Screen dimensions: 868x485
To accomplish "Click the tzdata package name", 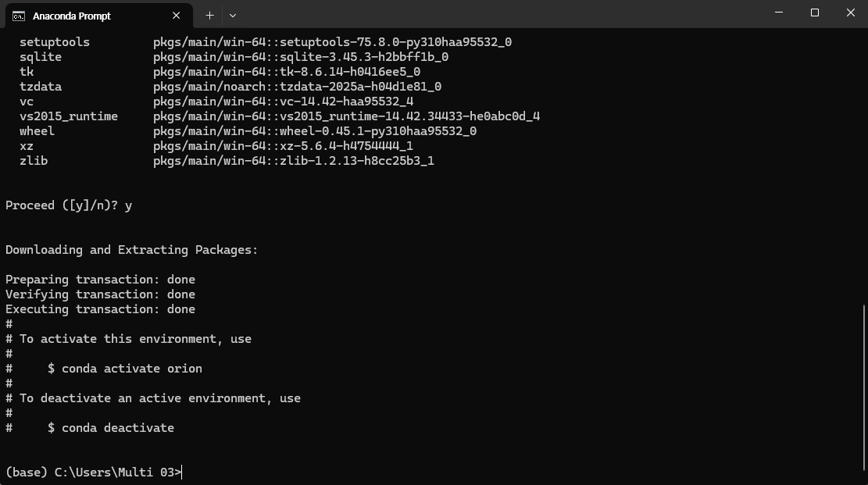I will click(x=41, y=87).
